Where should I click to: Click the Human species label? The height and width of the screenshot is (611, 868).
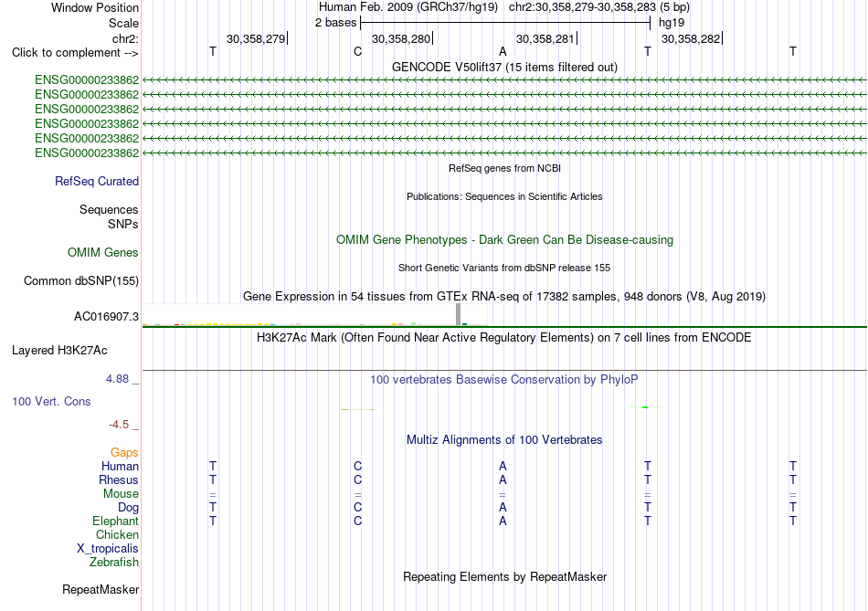tap(120, 466)
